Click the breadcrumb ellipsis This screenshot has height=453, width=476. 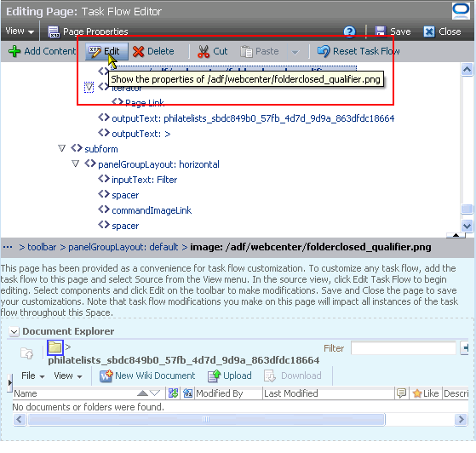8,247
